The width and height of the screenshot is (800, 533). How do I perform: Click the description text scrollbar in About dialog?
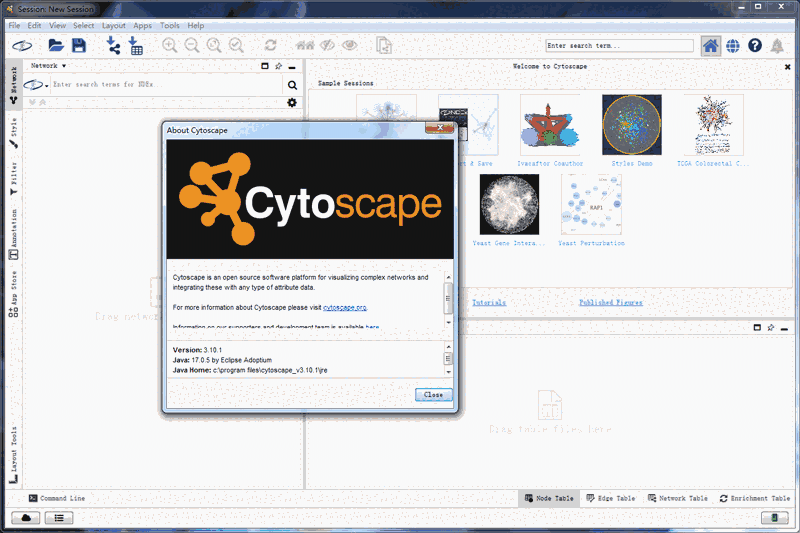tap(448, 300)
